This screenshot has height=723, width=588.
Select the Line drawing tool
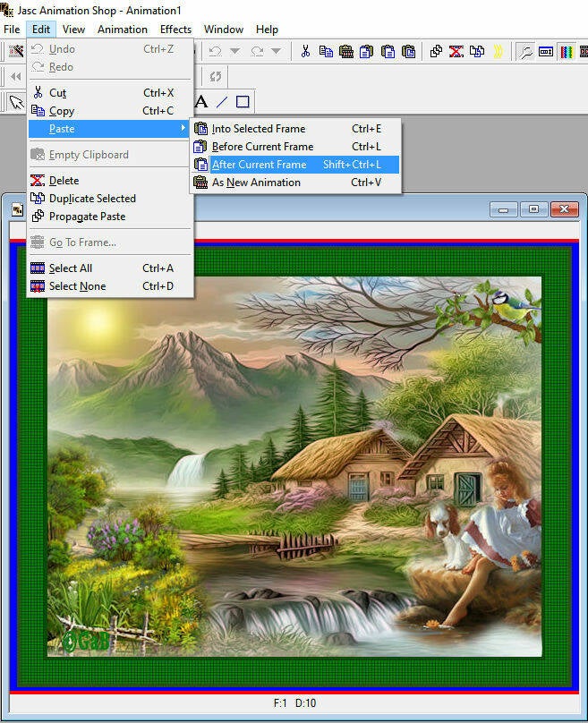(222, 102)
